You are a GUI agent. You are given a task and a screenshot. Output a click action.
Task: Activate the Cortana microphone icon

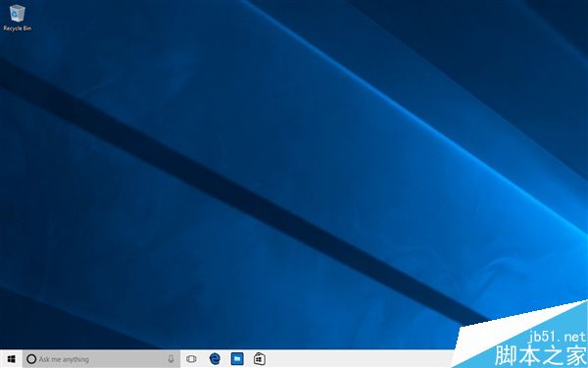171,359
